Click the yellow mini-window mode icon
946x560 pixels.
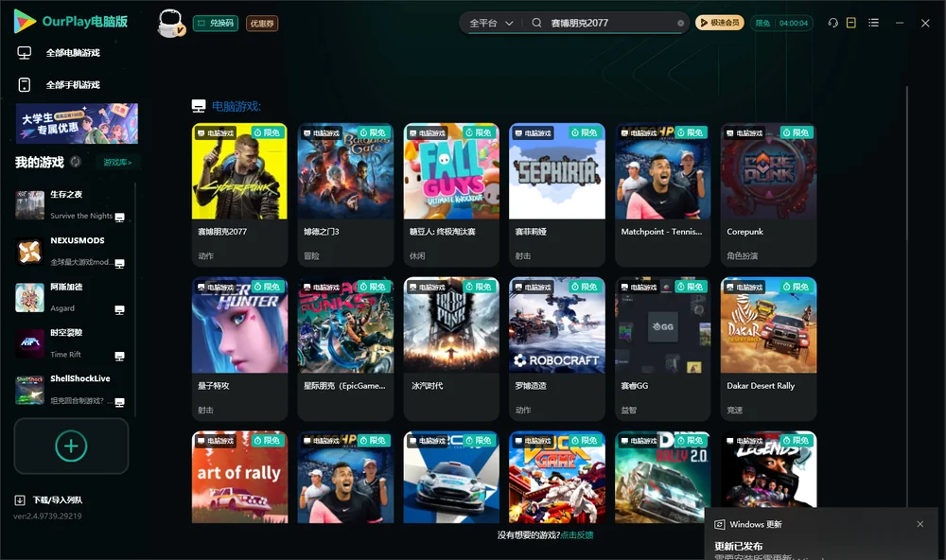(x=851, y=23)
